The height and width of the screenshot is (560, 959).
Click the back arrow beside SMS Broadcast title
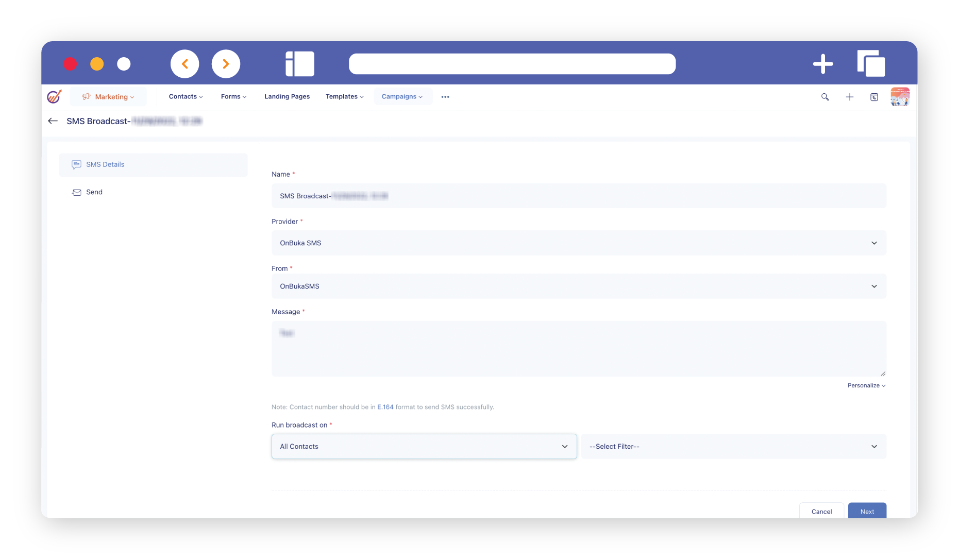tap(53, 121)
